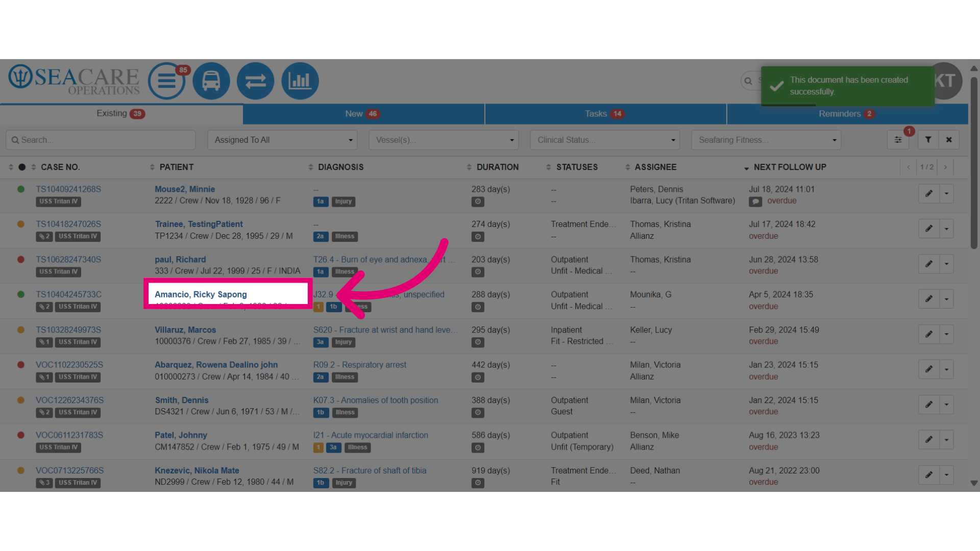
Task: Edit Trainee TestingPatient case with pencil
Action: tap(929, 229)
